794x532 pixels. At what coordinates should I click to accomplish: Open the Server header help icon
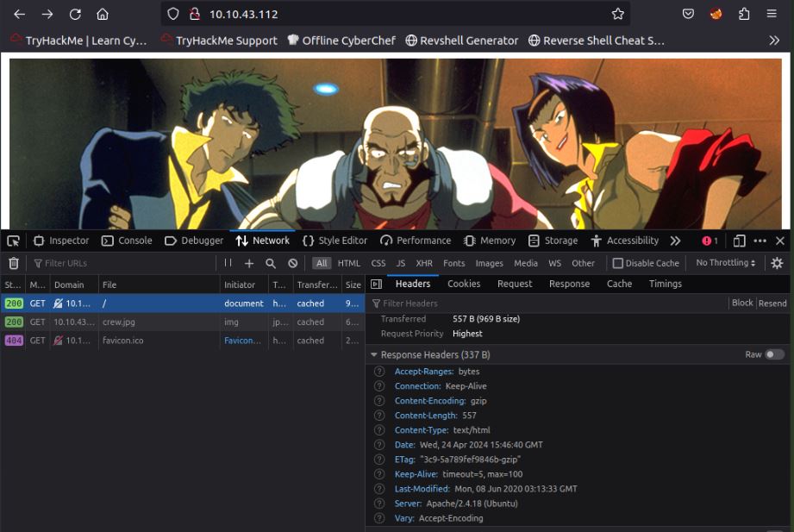pyautogui.click(x=379, y=504)
